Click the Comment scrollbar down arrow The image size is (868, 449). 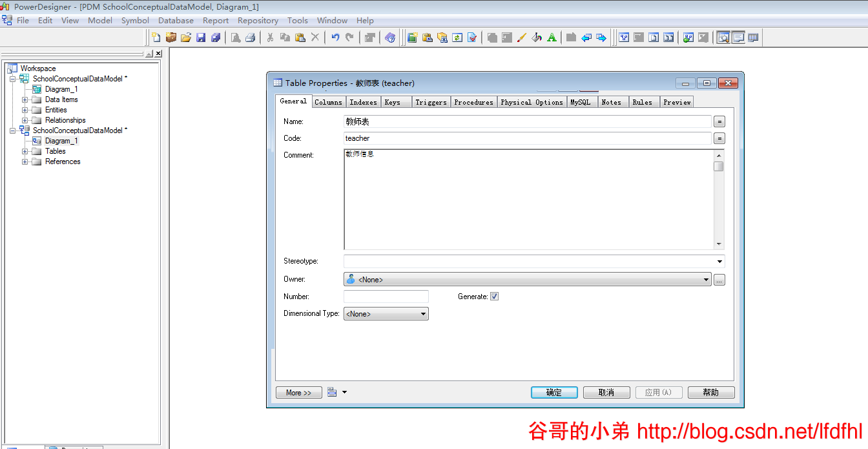point(719,244)
